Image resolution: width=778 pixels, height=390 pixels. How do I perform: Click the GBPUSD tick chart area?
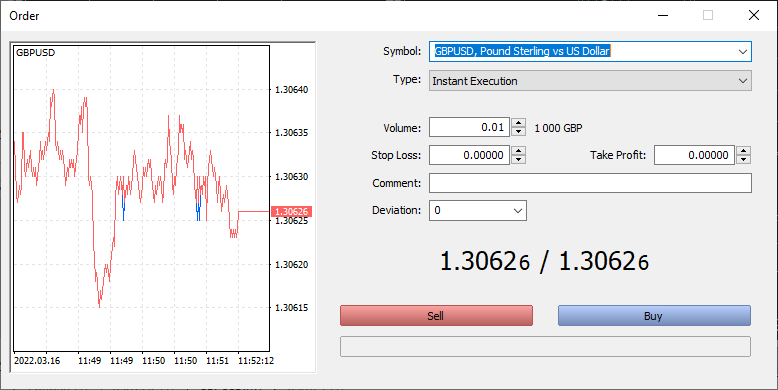pyautogui.click(x=141, y=198)
